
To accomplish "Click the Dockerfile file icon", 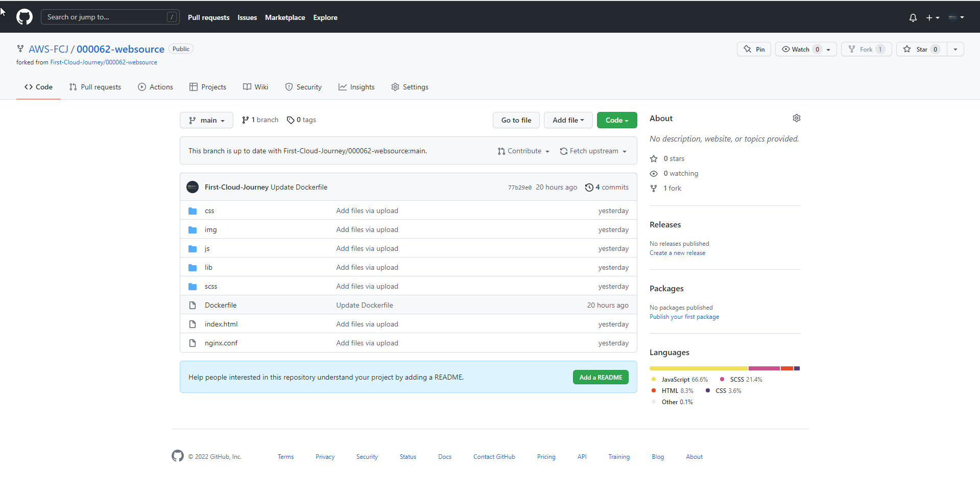I will 193,305.
